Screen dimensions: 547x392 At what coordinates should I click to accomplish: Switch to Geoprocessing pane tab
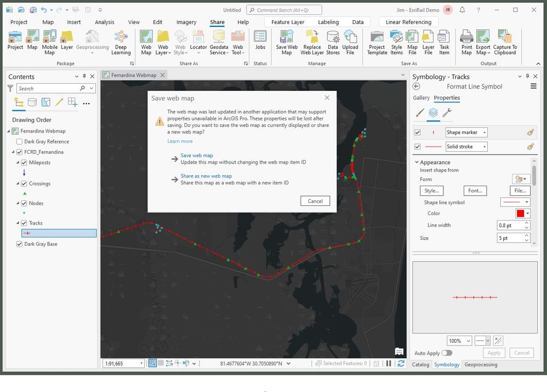(x=481, y=365)
